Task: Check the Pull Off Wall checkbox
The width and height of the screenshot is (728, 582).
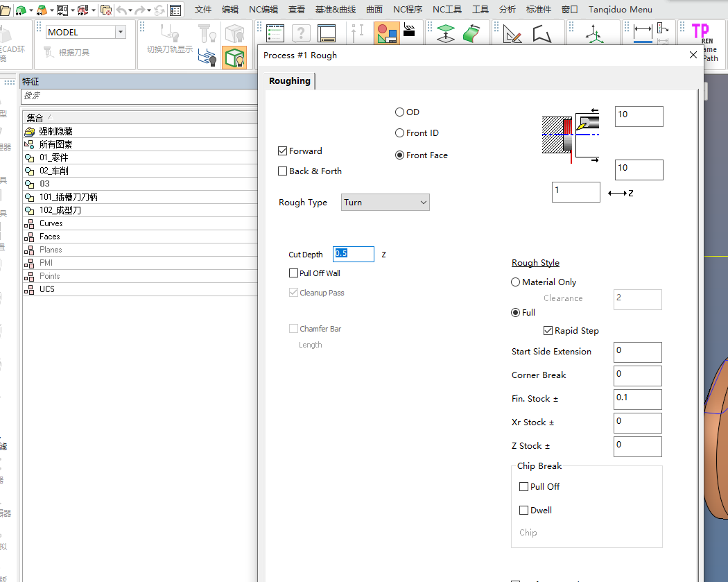Action: (x=293, y=273)
